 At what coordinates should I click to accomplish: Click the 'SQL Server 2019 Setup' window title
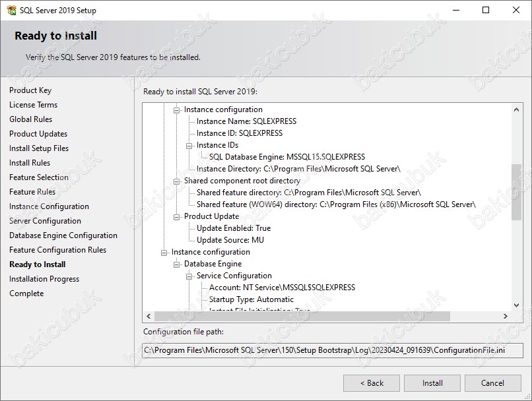click(x=58, y=10)
